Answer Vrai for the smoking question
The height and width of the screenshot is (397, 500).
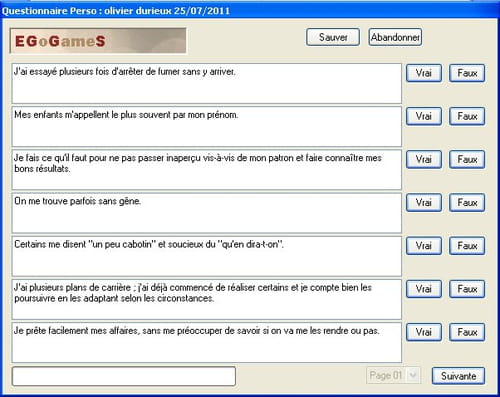424,73
